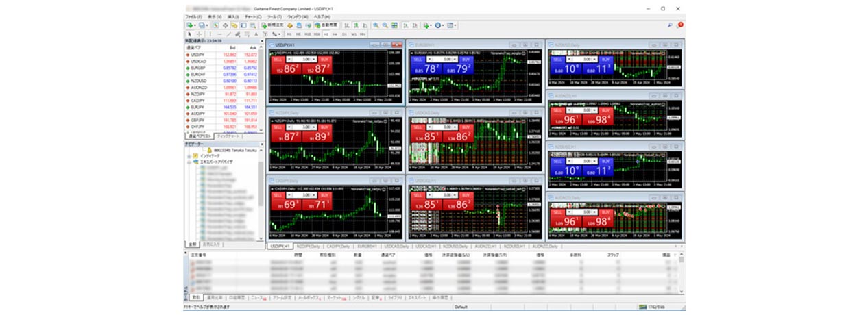868x315 pixels.
Task: Open the ヘルプ help menu
Action: [x=322, y=16]
